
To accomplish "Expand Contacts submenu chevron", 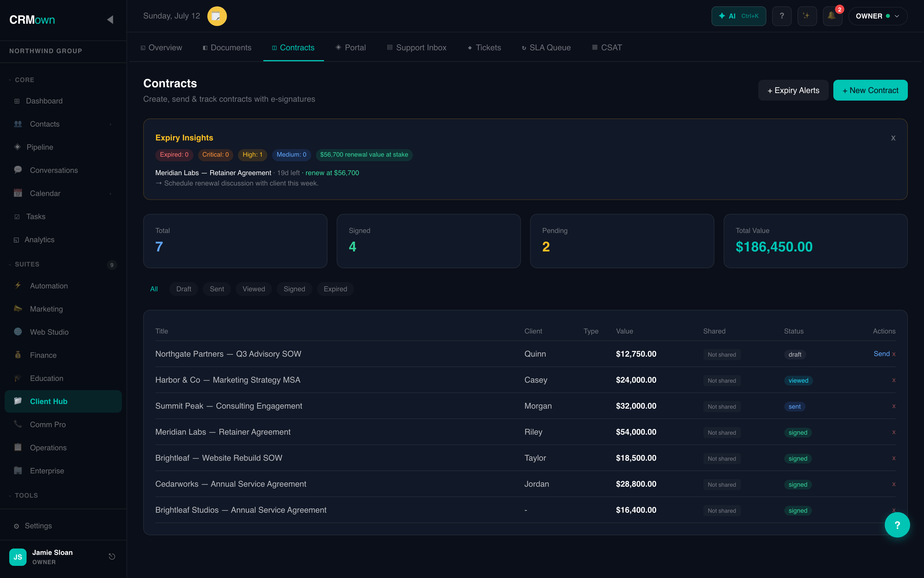I will [x=110, y=124].
